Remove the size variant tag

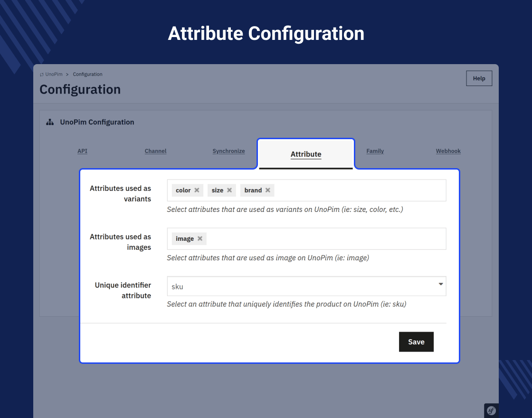click(229, 190)
